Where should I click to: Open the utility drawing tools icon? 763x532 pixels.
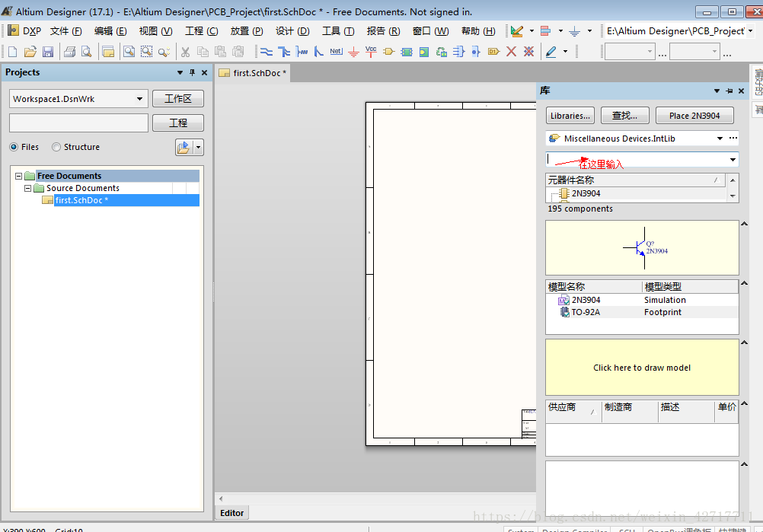517,31
